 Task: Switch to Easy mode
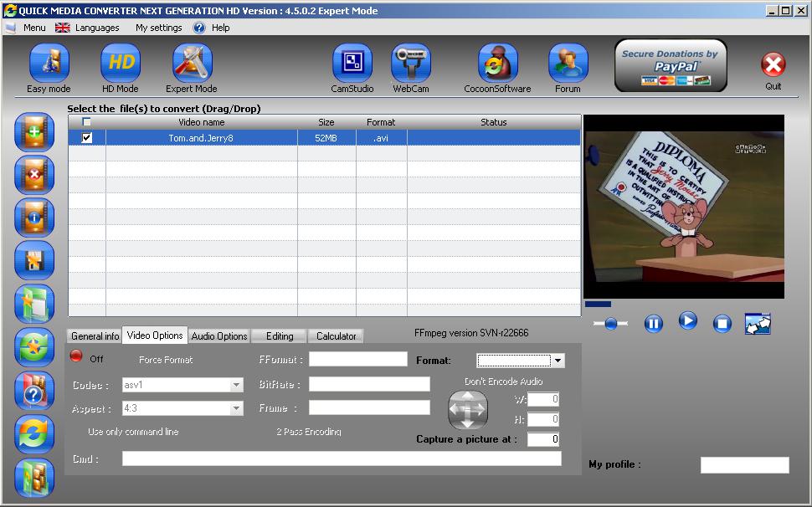pos(49,63)
